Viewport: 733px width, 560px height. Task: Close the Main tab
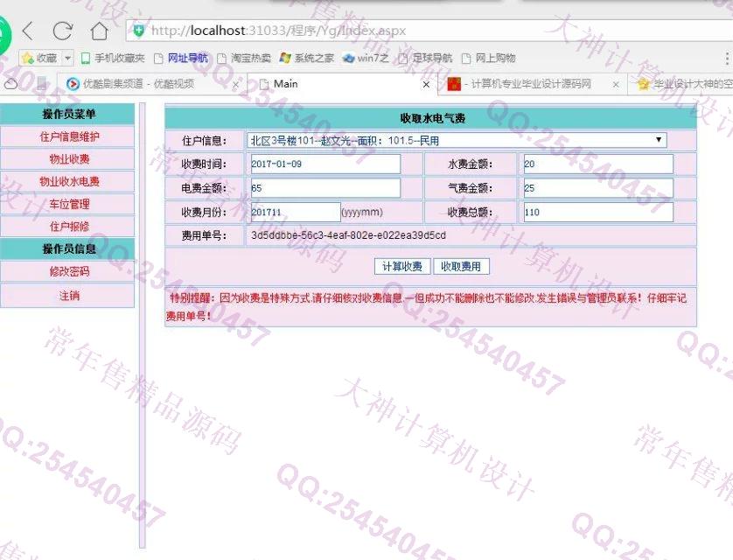pos(426,85)
